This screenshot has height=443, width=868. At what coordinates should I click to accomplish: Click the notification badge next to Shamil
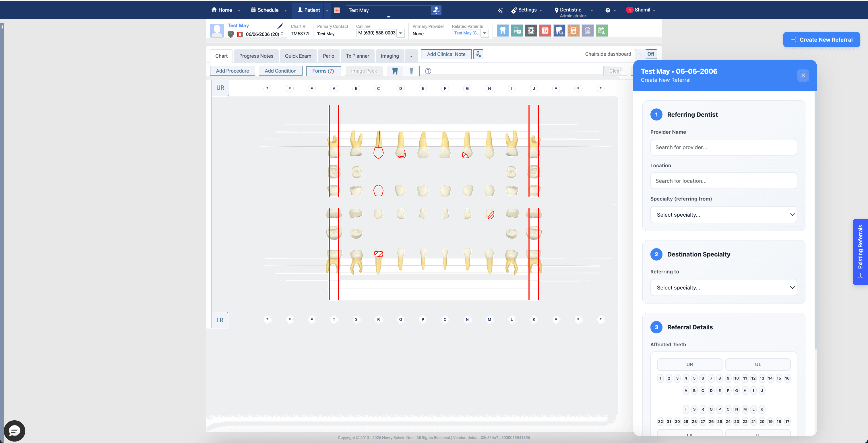coord(629,10)
